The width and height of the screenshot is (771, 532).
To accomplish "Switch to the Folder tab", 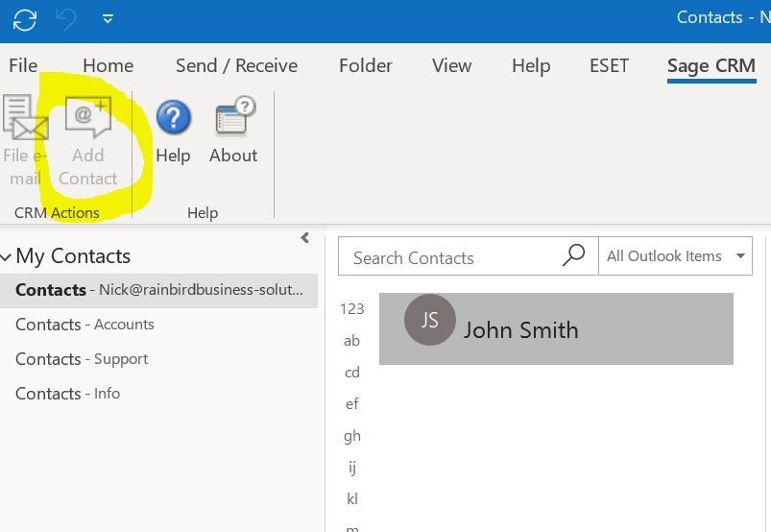I will pyautogui.click(x=366, y=65).
